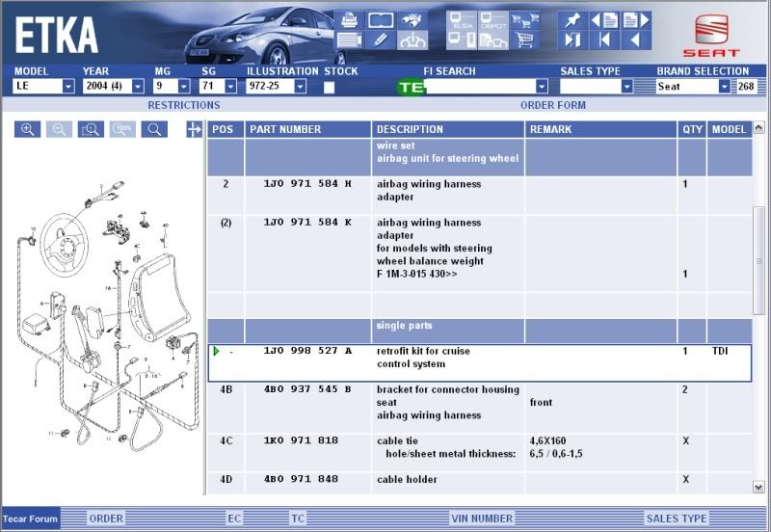Click VIN NUMBER in the bottom bar
Viewport: 771px width, 532px height.
pos(482,519)
